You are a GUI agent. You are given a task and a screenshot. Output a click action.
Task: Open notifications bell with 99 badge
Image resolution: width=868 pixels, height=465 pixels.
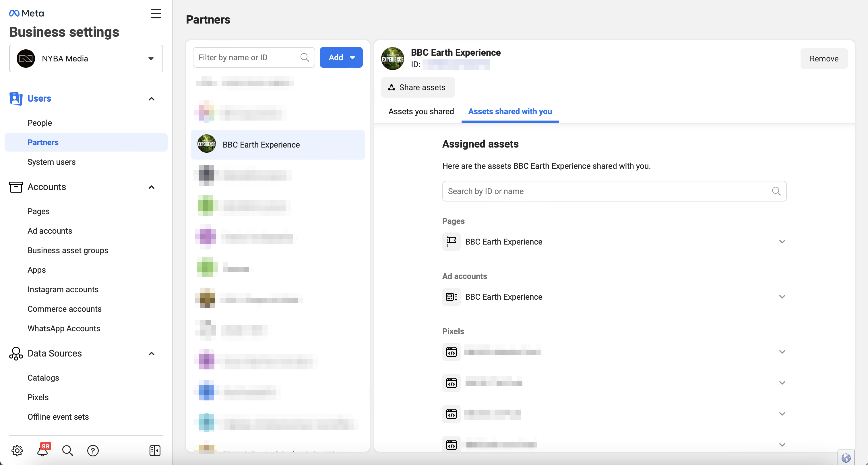tap(43, 450)
